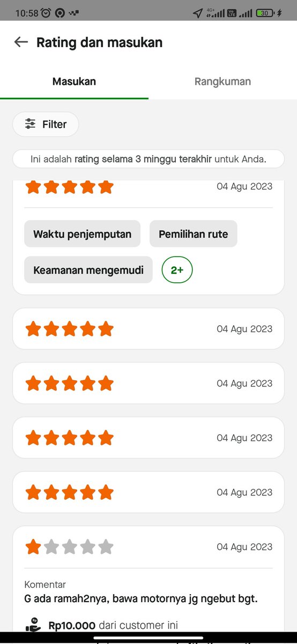Tap the Keamanan mengemudi tag
Image resolution: width=297 pixels, height=644 pixels.
pos(88,270)
